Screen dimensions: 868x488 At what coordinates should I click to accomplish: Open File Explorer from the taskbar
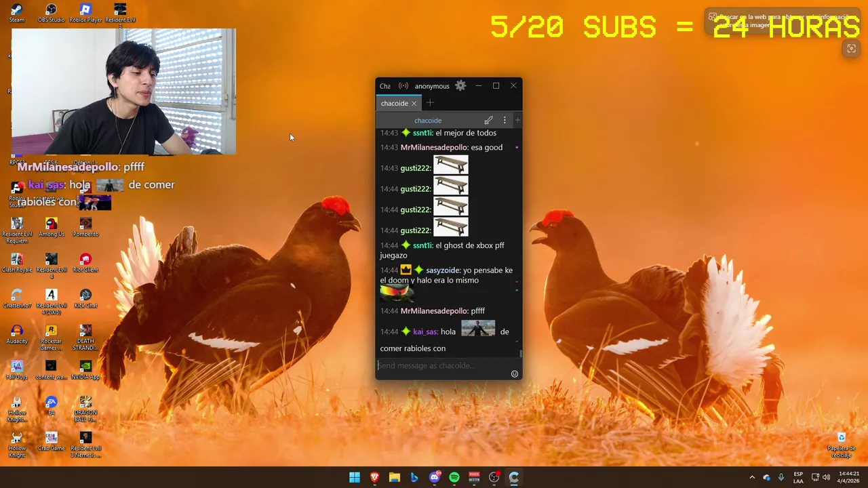[x=395, y=477]
